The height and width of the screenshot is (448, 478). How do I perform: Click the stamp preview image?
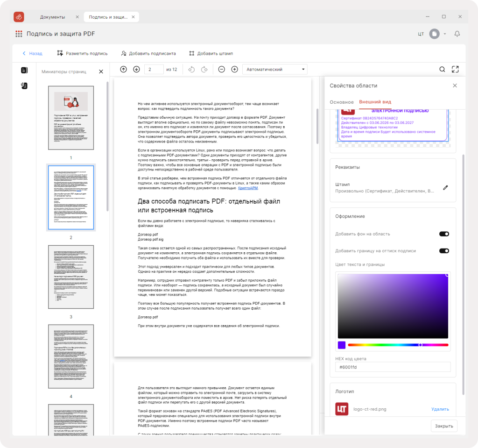(393, 126)
